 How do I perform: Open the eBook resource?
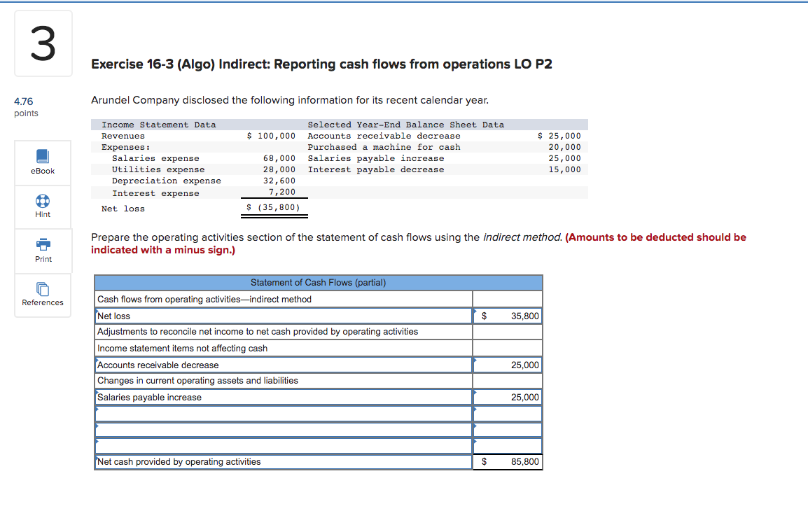pos(43,162)
